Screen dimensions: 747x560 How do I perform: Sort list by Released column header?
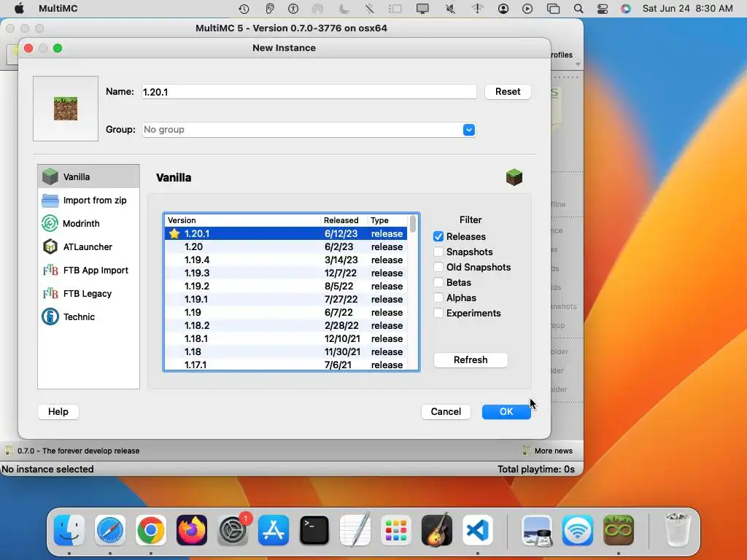pyautogui.click(x=344, y=220)
